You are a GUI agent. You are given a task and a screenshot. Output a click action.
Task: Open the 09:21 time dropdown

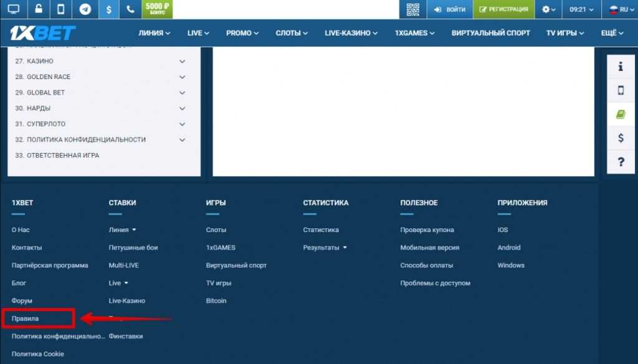(581, 9)
